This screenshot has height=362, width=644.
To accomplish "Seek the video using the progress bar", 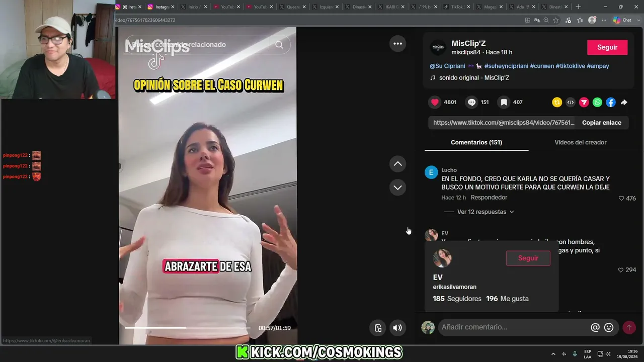I will (188, 328).
